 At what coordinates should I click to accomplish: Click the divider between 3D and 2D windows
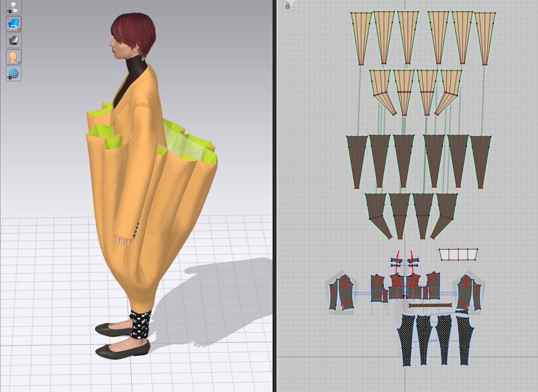pos(273,196)
